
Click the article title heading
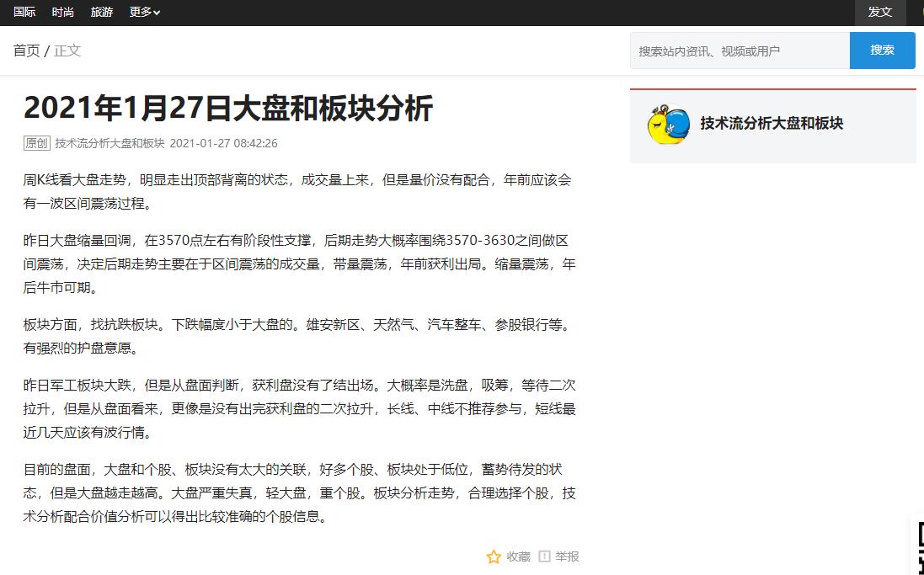click(x=228, y=108)
